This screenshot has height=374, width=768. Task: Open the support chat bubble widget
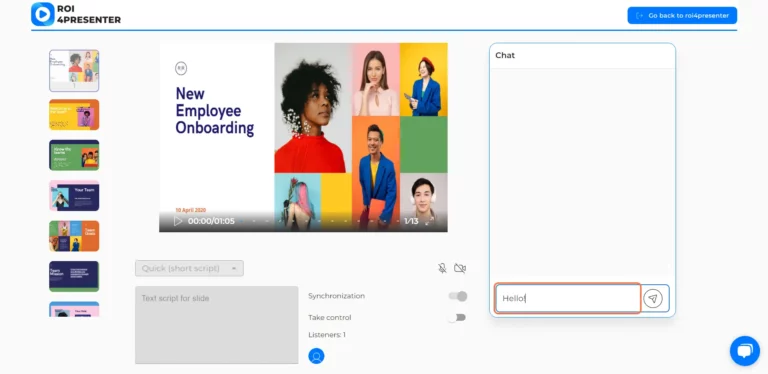744,351
